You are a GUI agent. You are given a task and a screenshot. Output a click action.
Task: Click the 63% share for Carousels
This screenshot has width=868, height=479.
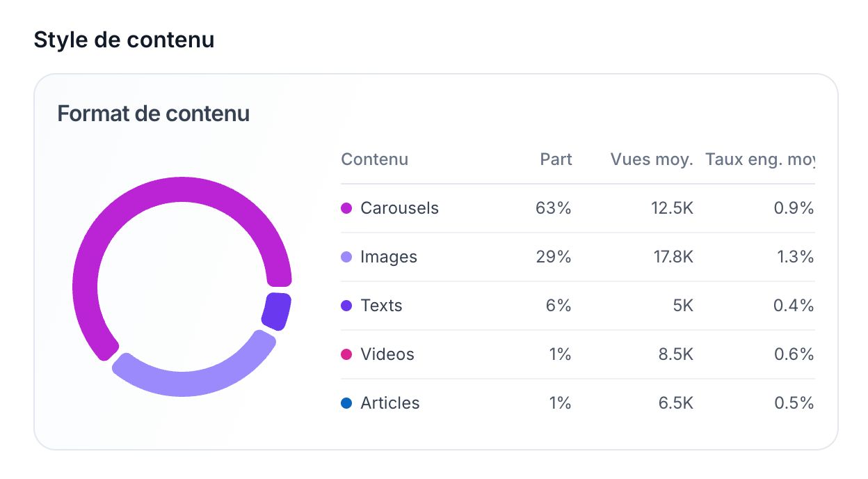click(553, 208)
